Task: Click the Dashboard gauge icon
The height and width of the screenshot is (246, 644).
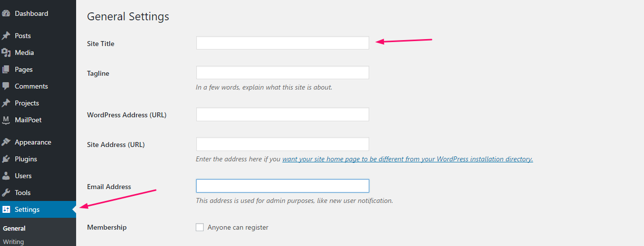Action: tap(6, 13)
